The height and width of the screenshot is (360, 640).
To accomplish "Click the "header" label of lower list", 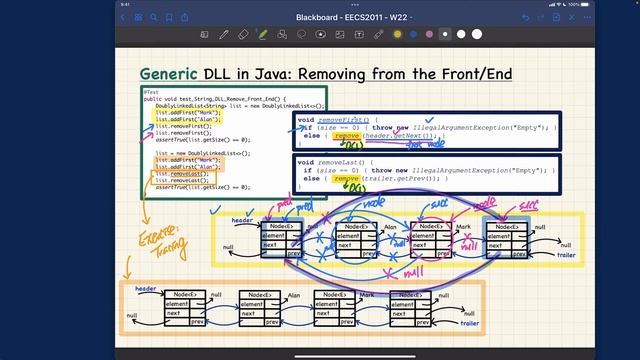I will [146, 289].
